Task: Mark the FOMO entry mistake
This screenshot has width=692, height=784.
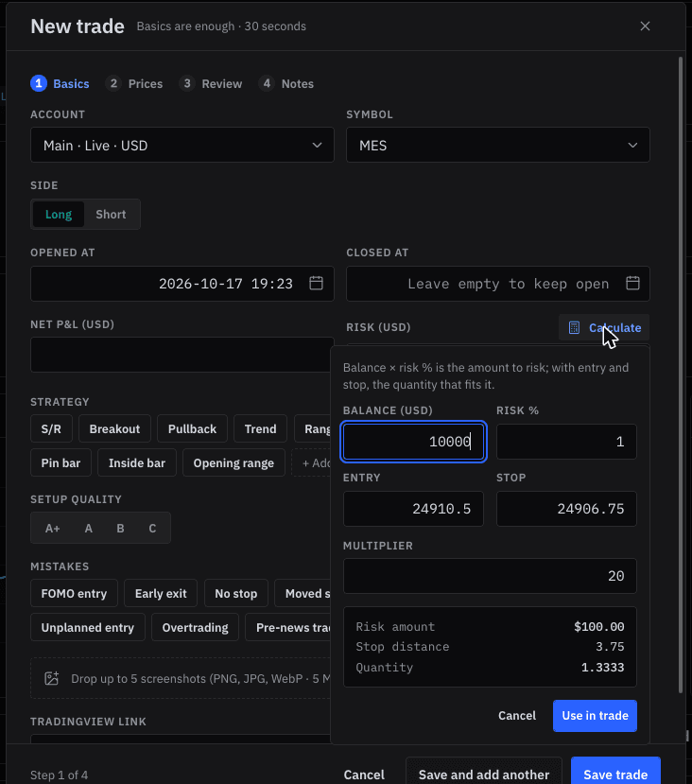Action: tap(74, 594)
